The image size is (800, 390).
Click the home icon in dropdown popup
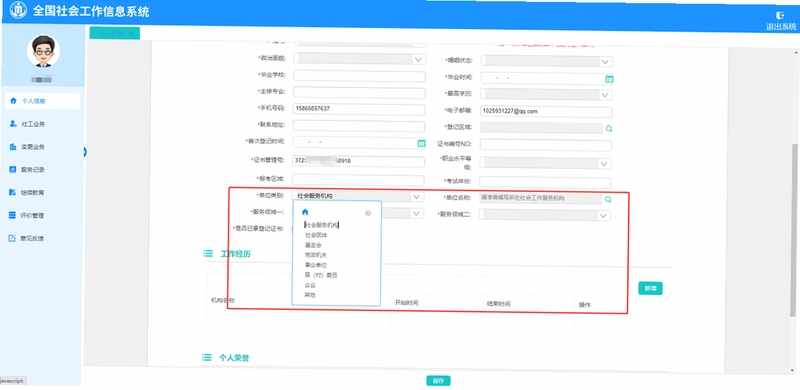(305, 212)
